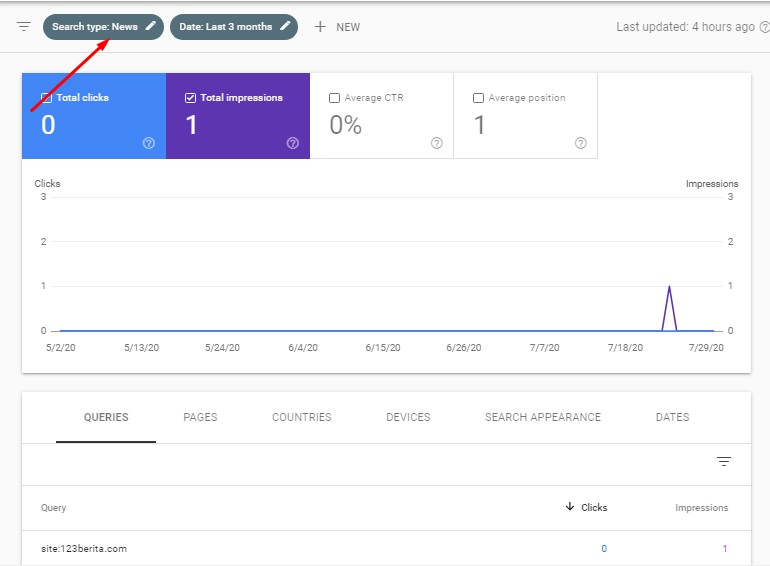Click the impressions value 1 in query row

[x=725, y=548]
